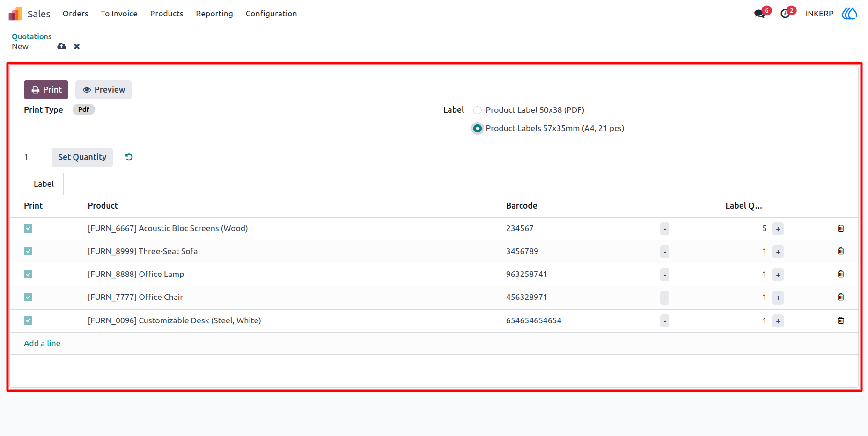Sort by the Barcode column header

[x=522, y=206]
